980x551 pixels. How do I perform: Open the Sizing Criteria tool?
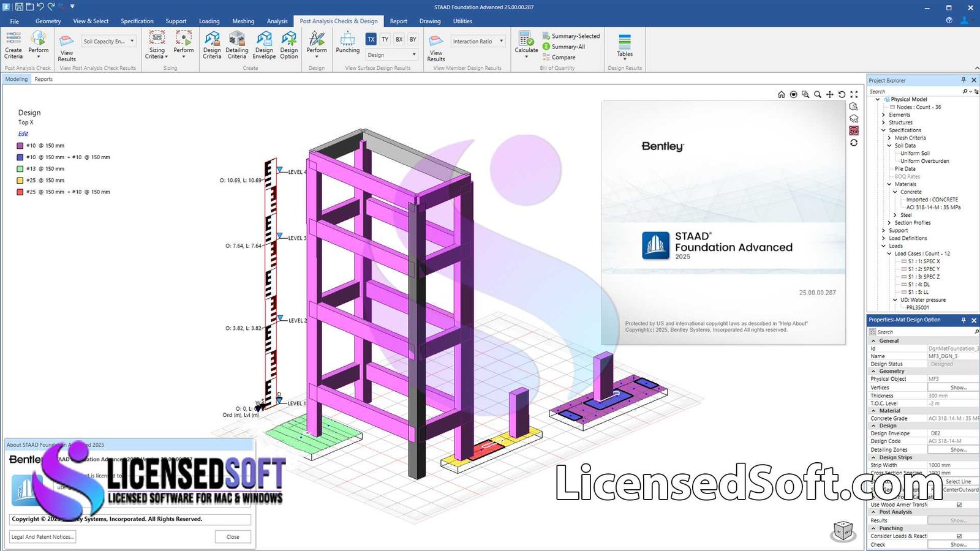click(157, 45)
